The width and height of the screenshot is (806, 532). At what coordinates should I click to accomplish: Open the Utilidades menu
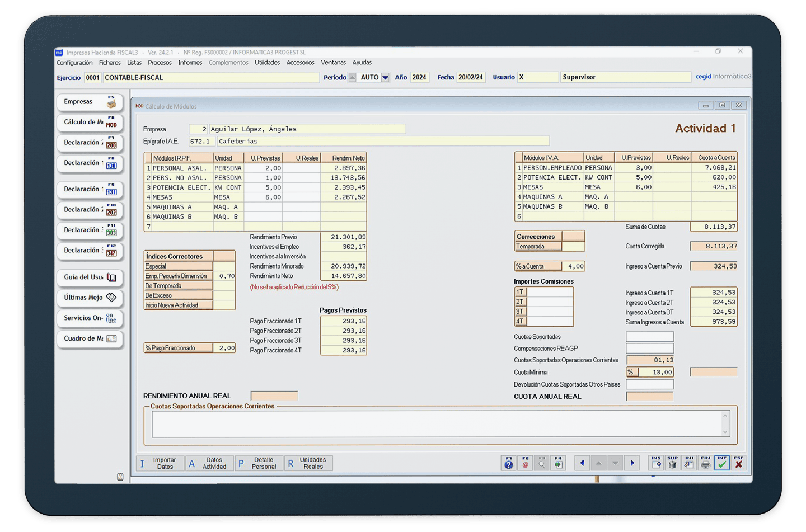pyautogui.click(x=267, y=63)
